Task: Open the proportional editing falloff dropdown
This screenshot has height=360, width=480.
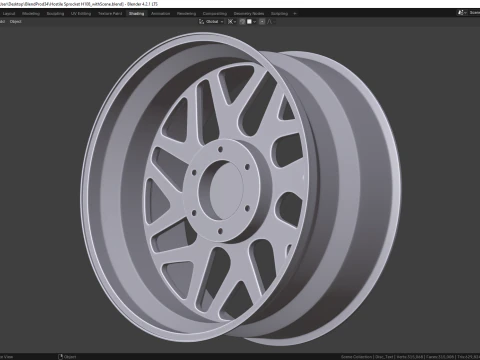Action: pyautogui.click(x=271, y=22)
